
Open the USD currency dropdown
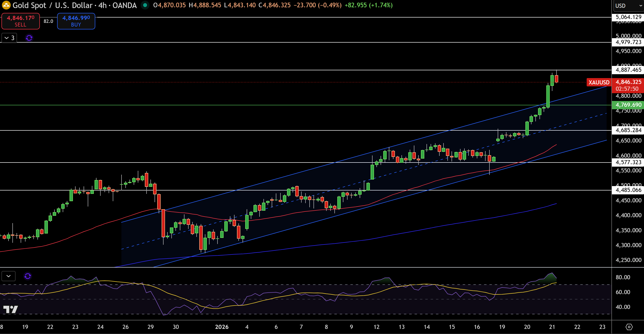tap(628, 6)
